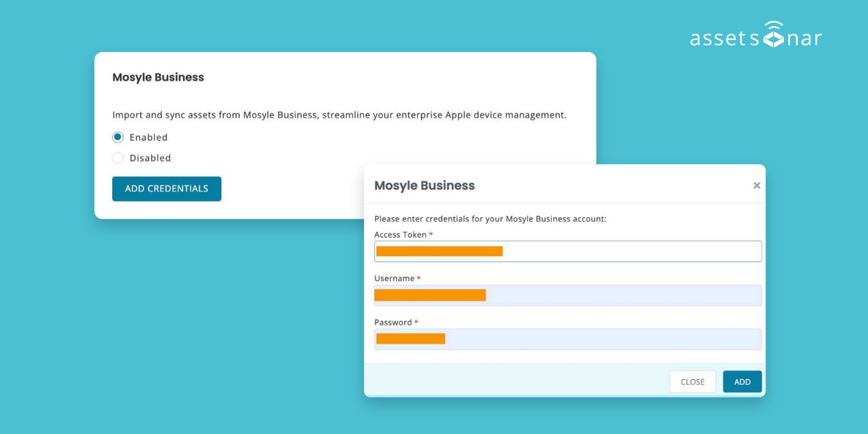
Task: Click the Access Token required asterisk
Action: tap(431, 234)
